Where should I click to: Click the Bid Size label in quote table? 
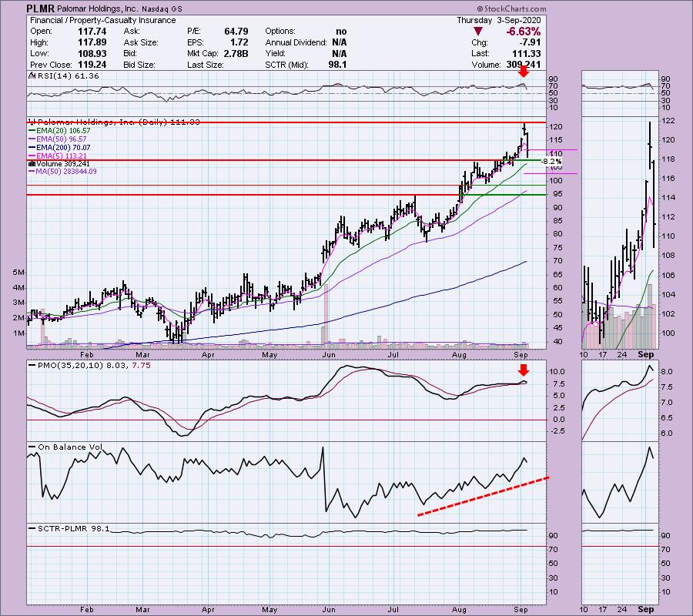[x=139, y=65]
